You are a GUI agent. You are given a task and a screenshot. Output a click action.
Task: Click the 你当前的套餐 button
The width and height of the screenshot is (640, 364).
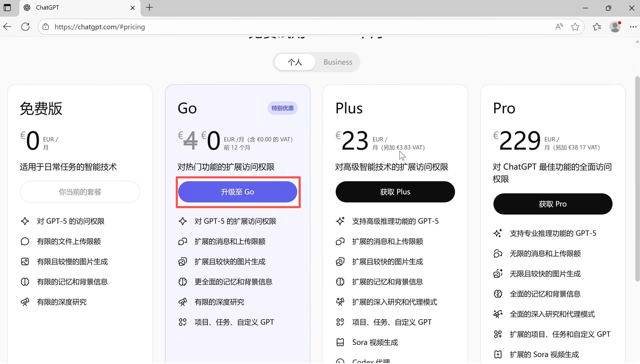click(x=80, y=192)
